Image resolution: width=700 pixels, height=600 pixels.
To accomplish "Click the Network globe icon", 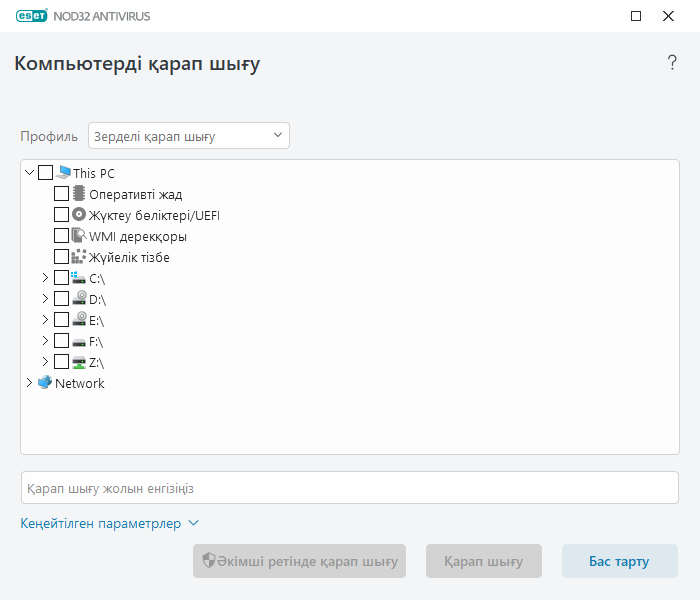I will pos(45,383).
